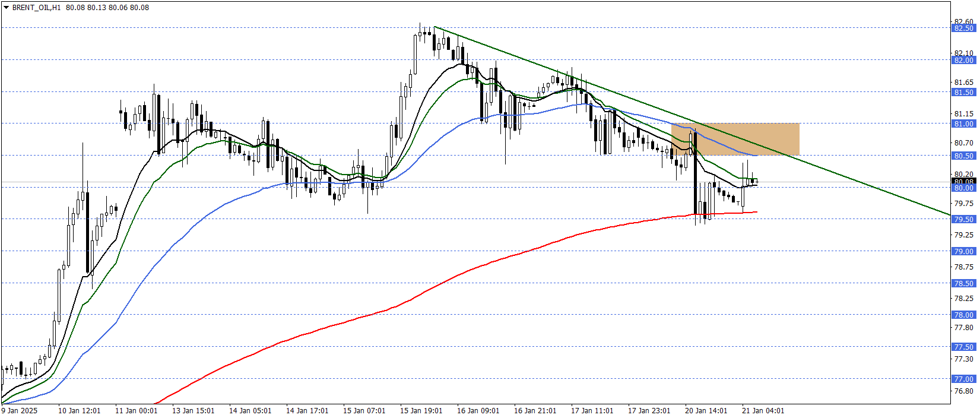The width and height of the screenshot is (980, 418).
Task: Select the 79.50 horizontal level price label
Action: (963, 219)
